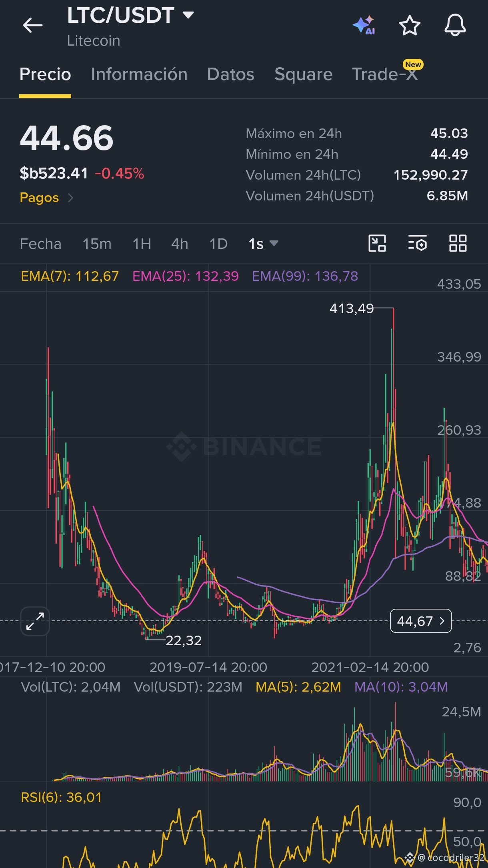This screenshot has height=868, width=488.
Task: Expand the chart to fullscreen
Action: click(x=35, y=621)
